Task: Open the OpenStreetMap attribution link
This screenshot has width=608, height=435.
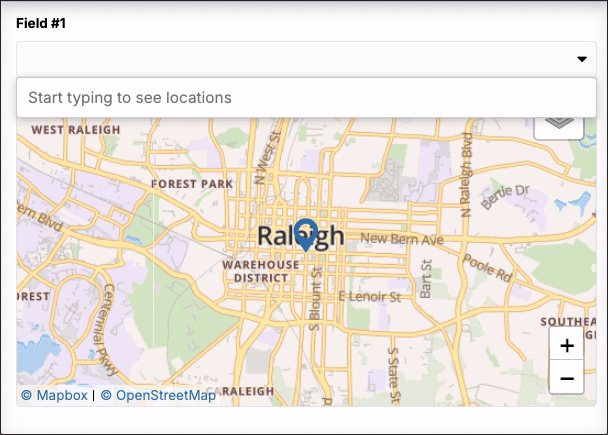Action: point(158,395)
